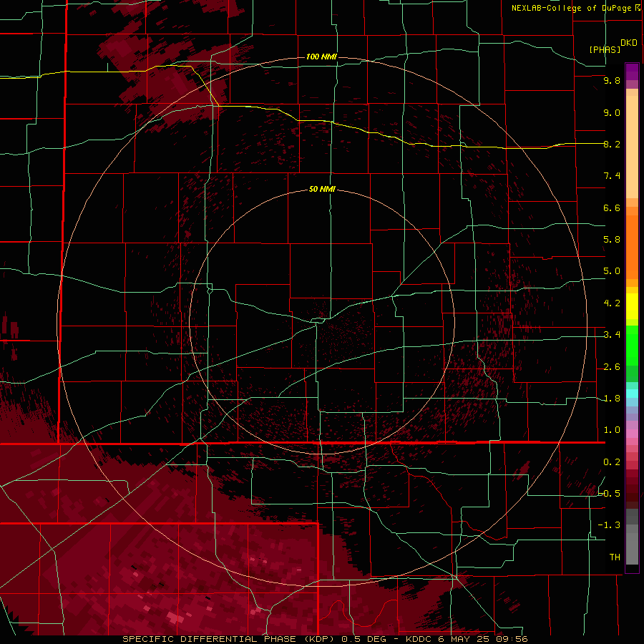Pick the 6.6 scale value

coord(612,208)
